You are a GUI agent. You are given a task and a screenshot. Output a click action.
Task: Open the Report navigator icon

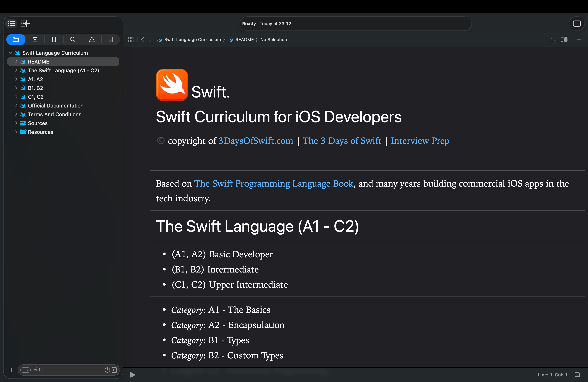pos(110,40)
